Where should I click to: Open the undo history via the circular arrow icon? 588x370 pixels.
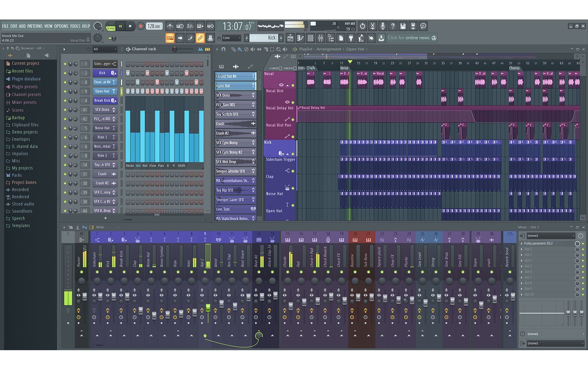pyautogui.click(x=363, y=26)
